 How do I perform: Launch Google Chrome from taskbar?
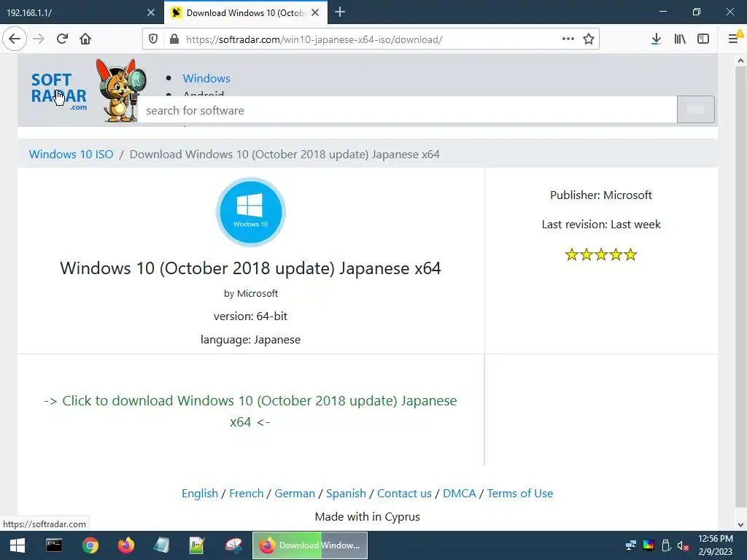click(90, 545)
